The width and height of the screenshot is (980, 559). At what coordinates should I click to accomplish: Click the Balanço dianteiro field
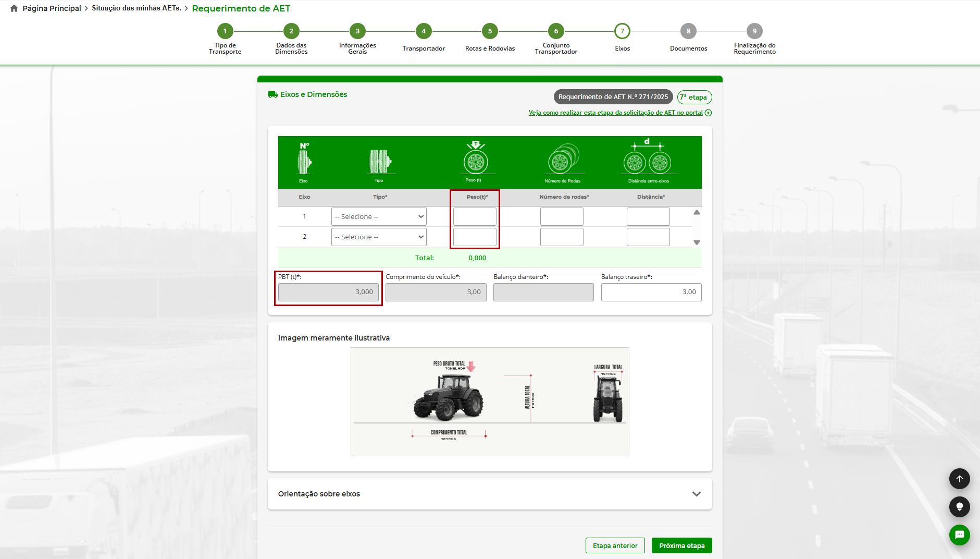pyautogui.click(x=543, y=292)
